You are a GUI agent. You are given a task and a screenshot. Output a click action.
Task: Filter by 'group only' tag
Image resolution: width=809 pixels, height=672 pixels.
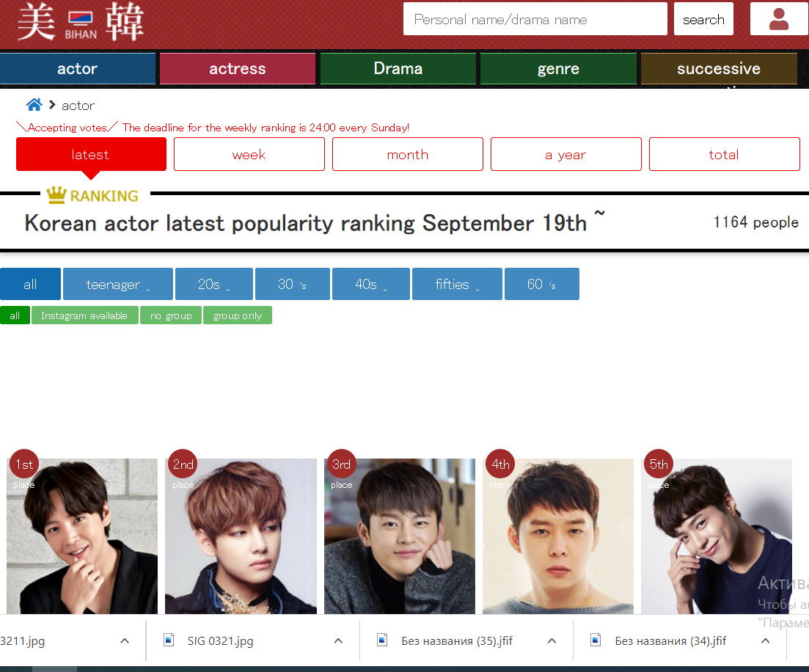238,315
